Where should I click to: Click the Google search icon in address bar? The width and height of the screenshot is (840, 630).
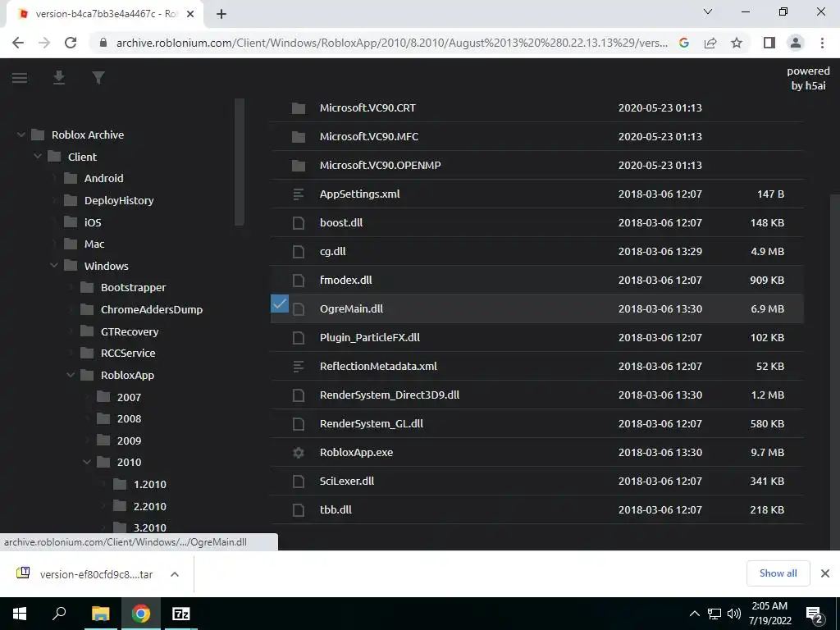684,43
